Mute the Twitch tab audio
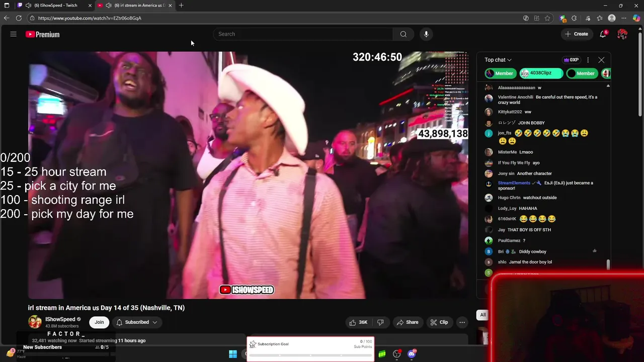The height and width of the screenshot is (362, 644). click(28, 6)
